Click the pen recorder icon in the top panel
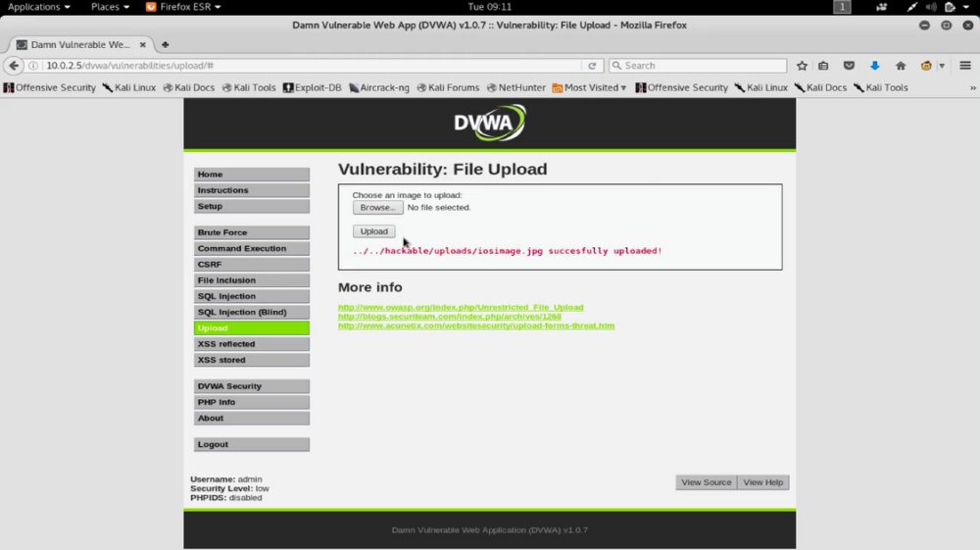 coord(911,7)
